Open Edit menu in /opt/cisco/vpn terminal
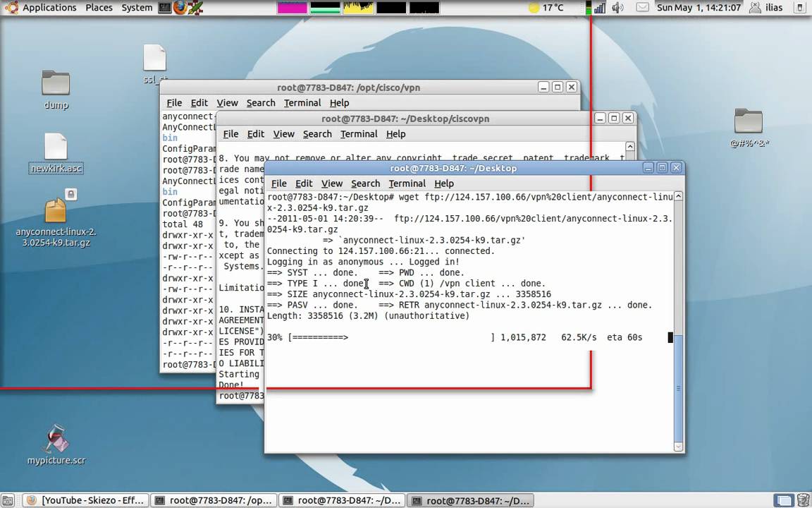 (199, 102)
